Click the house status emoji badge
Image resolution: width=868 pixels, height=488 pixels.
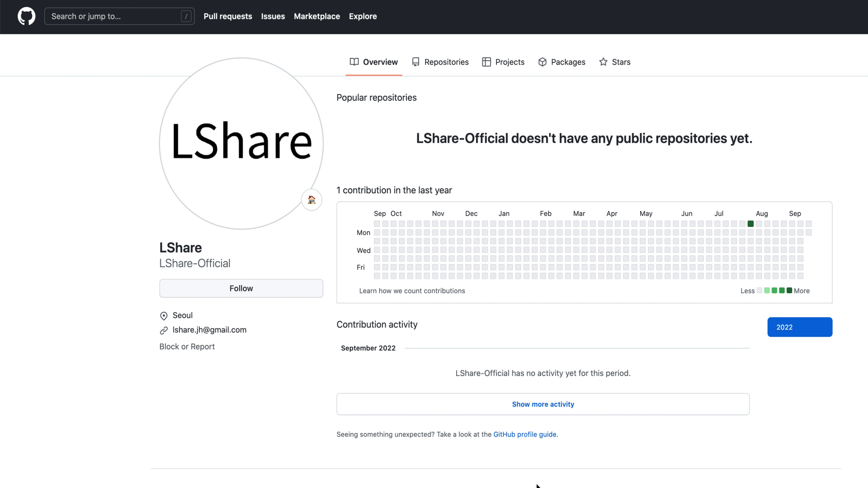(311, 200)
